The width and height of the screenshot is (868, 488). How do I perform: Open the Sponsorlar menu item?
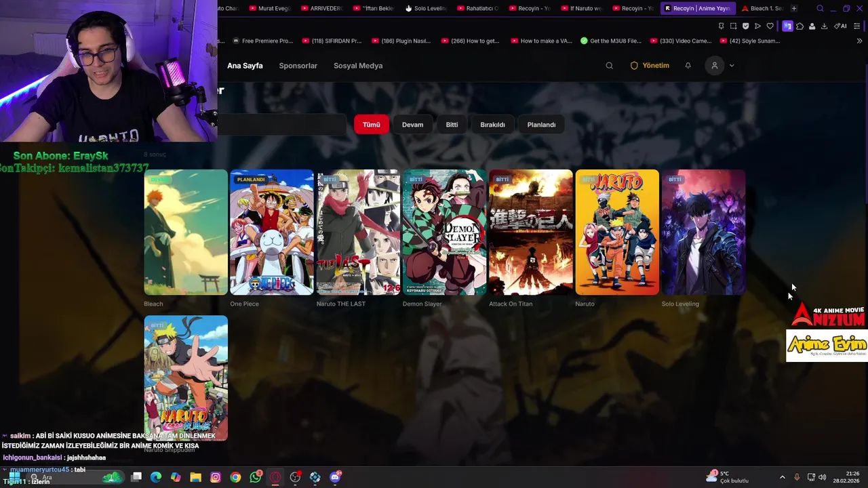pyautogui.click(x=298, y=66)
